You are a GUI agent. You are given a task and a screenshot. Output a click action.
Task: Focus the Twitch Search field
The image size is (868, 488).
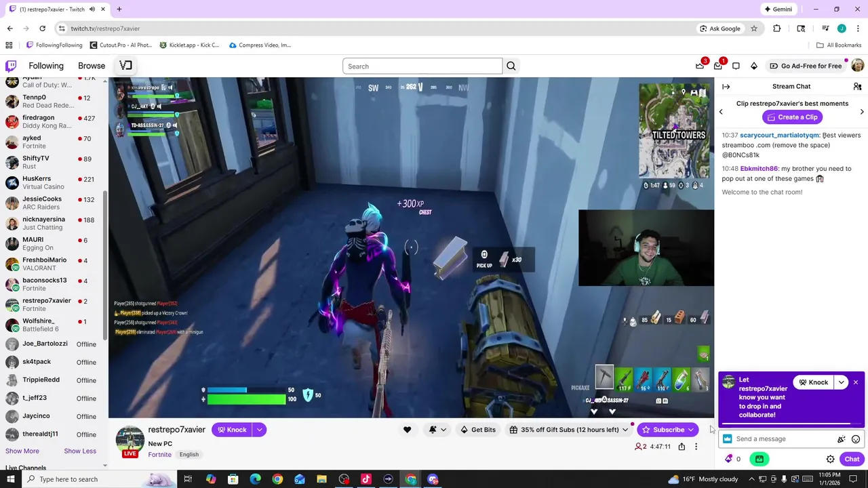coord(422,66)
